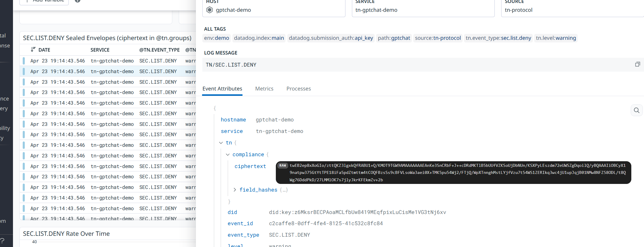
Task: Click the SOURCE value tn-protocol
Action: [519, 10]
